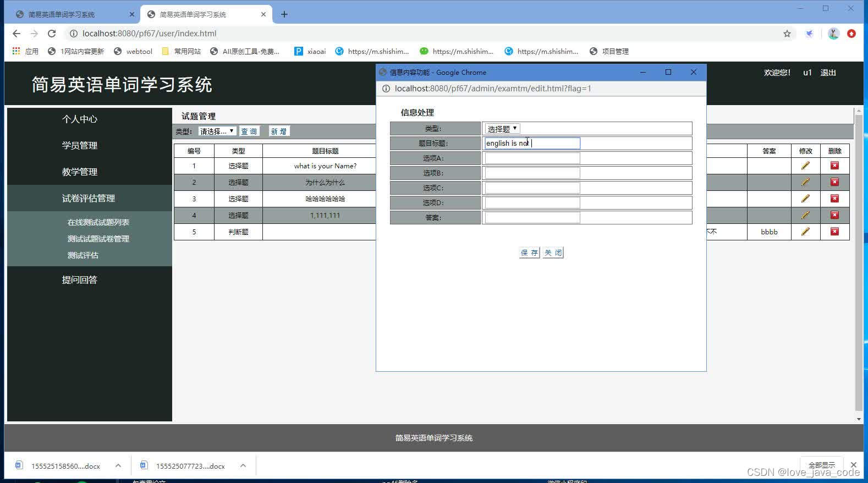
Task: Click the edit pencil icon for row 1
Action: [805, 166]
